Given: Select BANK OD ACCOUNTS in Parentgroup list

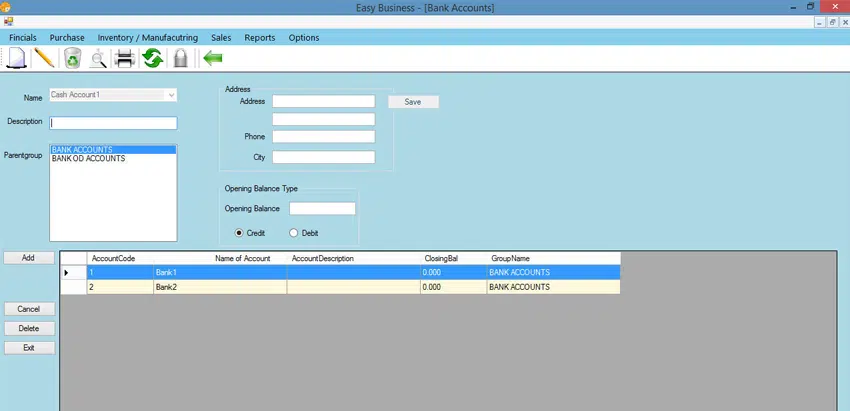Looking at the screenshot, I should point(88,159).
